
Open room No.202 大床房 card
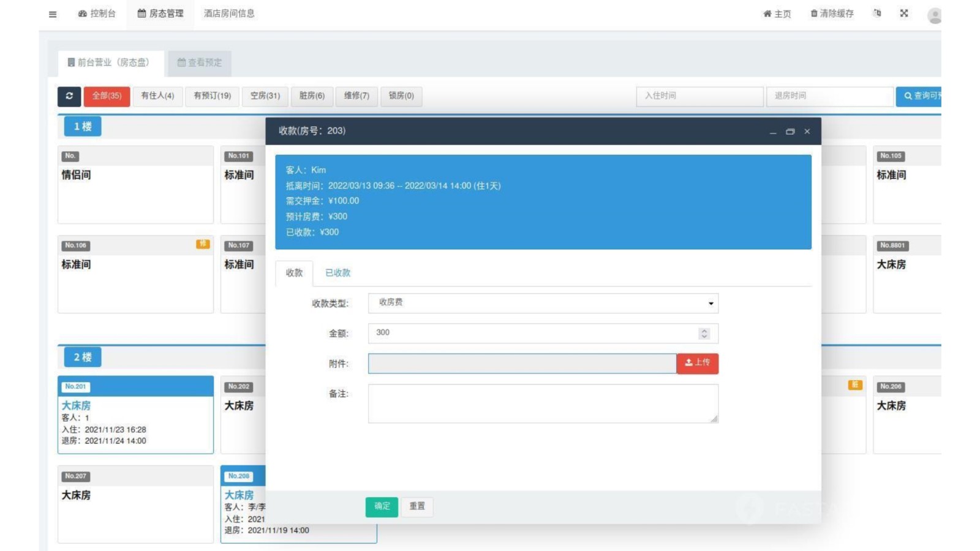tap(243, 415)
